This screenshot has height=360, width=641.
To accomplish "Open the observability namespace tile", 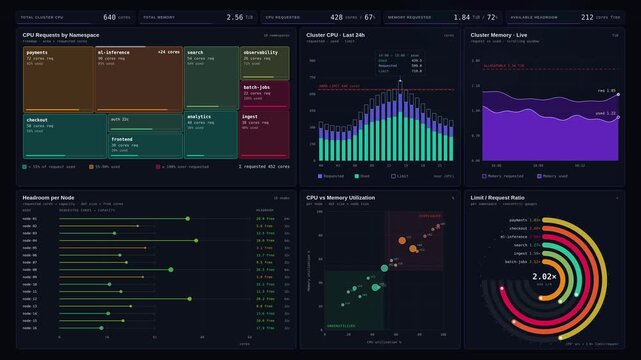I will [264, 63].
